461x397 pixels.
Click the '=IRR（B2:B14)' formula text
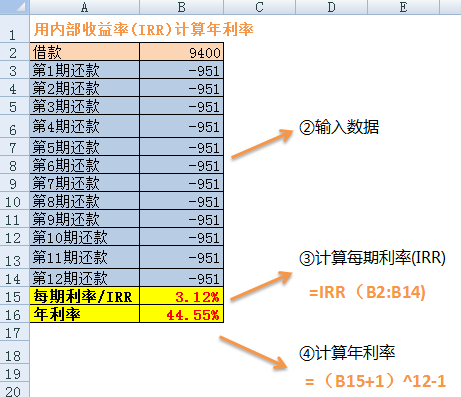tap(367, 292)
